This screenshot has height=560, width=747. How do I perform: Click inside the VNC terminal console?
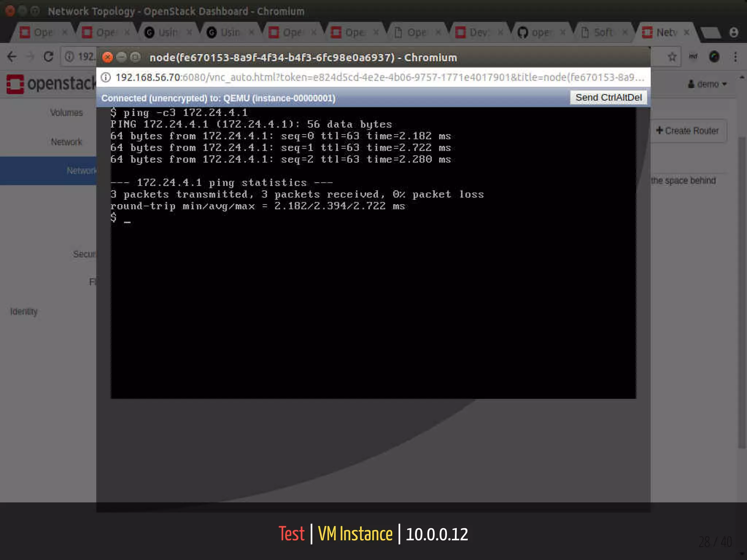(373, 292)
